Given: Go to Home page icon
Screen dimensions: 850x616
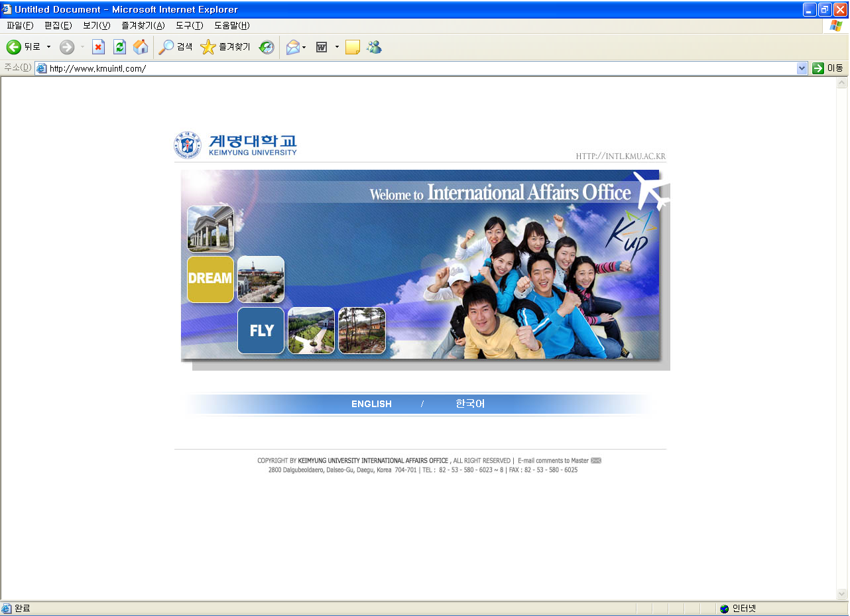Looking at the screenshot, I should pyautogui.click(x=141, y=47).
